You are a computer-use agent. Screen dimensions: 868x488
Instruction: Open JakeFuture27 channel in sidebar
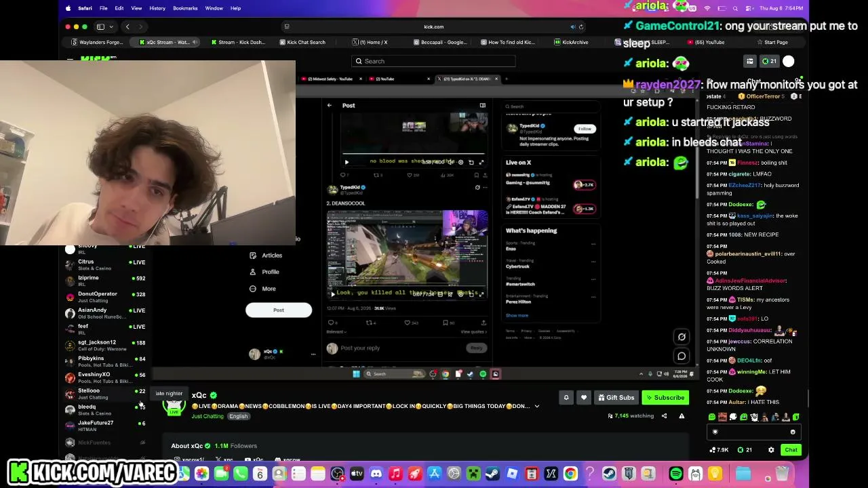(105, 426)
